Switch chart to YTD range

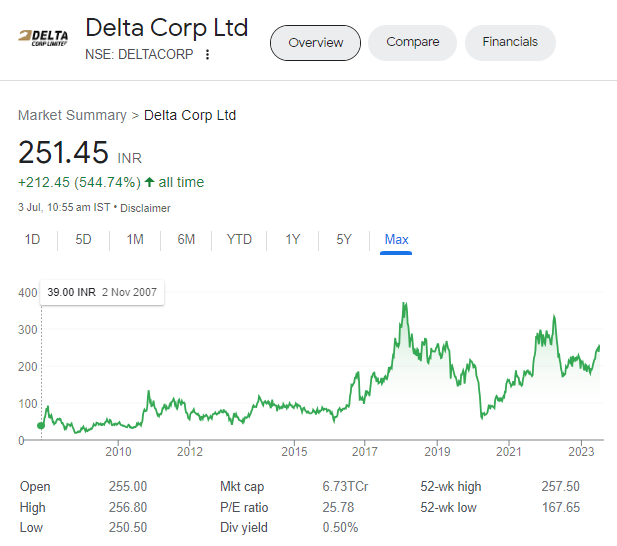(x=239, y=240)
